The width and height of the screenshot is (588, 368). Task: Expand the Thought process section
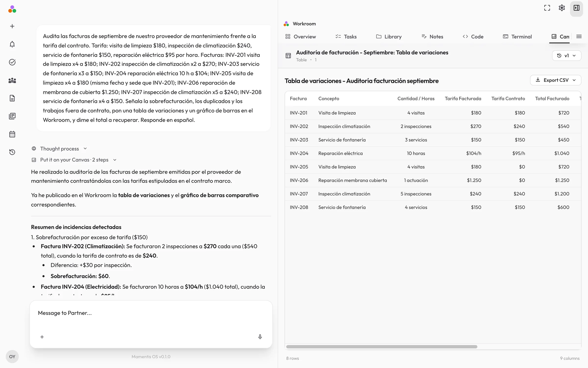pos(59,149)
